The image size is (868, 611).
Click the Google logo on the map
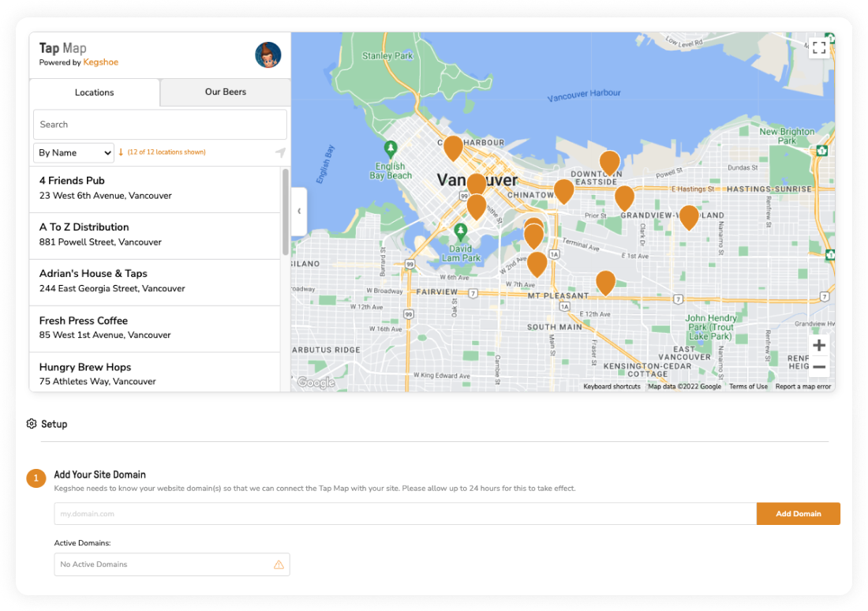point(316,382)
